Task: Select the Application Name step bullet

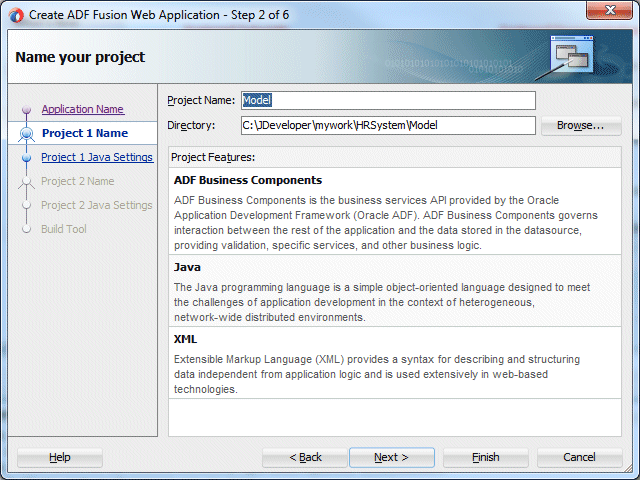Action: 27,109
